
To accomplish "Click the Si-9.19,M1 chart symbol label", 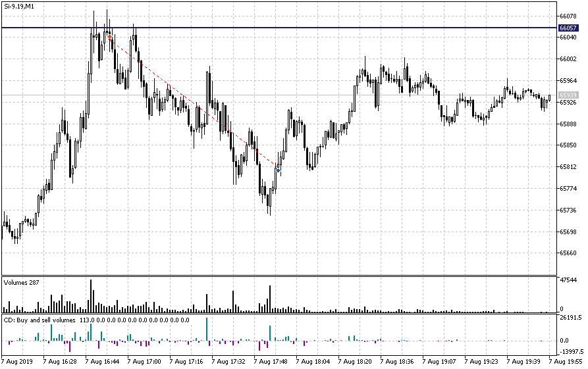I will (19, 7).
